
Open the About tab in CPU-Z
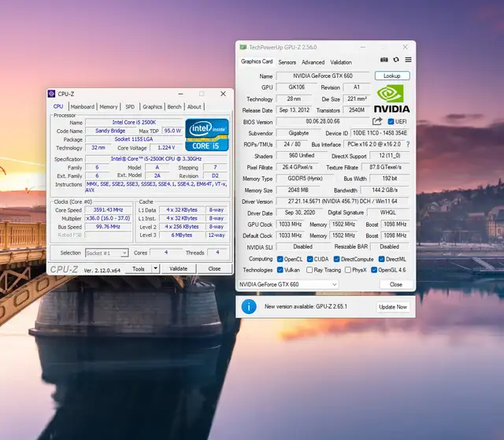[x=195, y=106]
